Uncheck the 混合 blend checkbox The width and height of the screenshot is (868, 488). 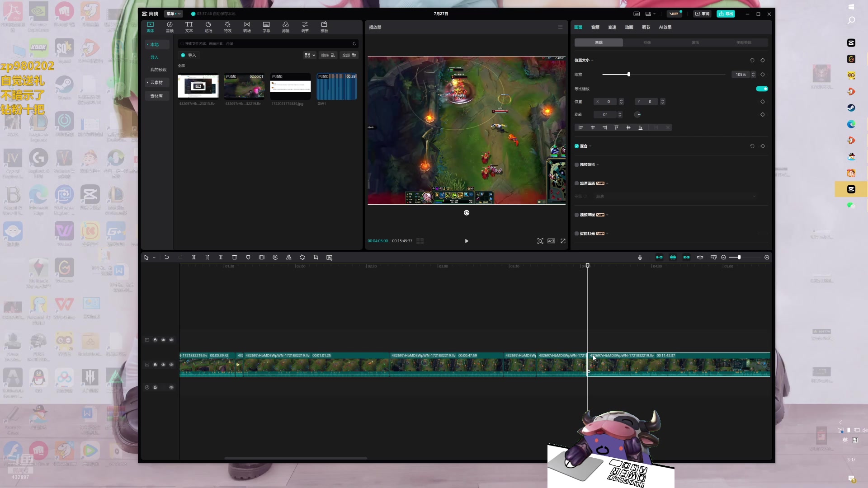[576, 146]
